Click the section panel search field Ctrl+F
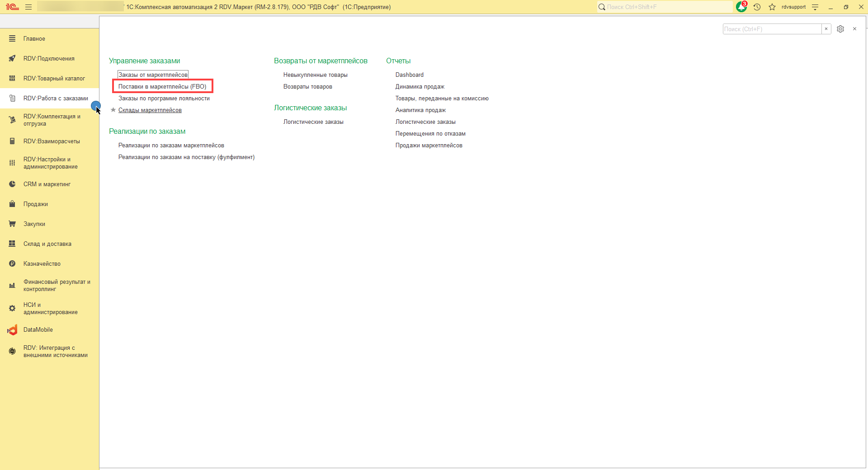The width and height of the screenshot is (868, 470). point(772,29)
